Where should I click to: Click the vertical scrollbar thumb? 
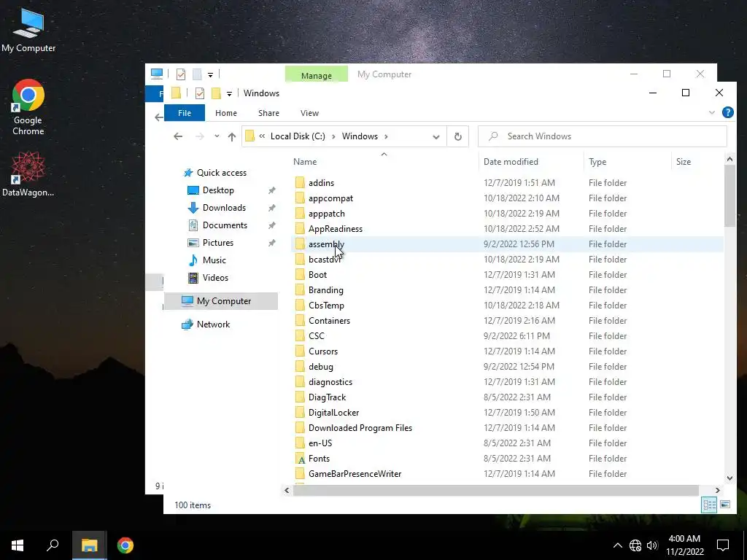point(729,195)
